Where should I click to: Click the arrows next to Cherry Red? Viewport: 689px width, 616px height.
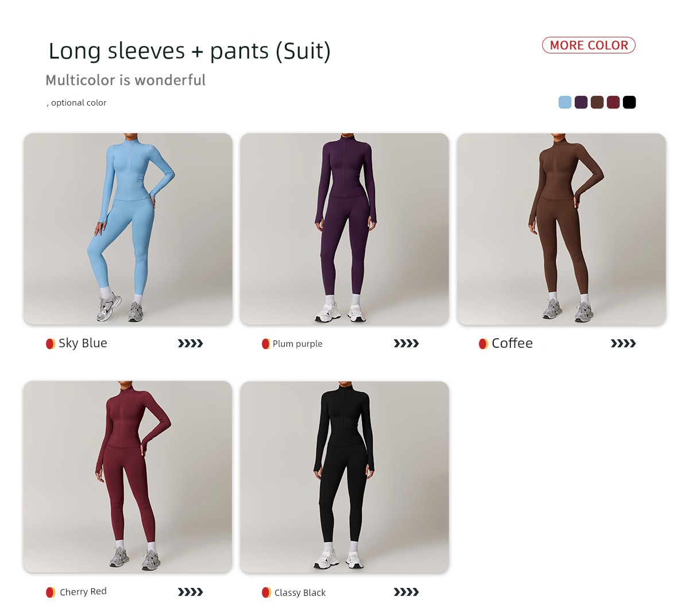191,592
